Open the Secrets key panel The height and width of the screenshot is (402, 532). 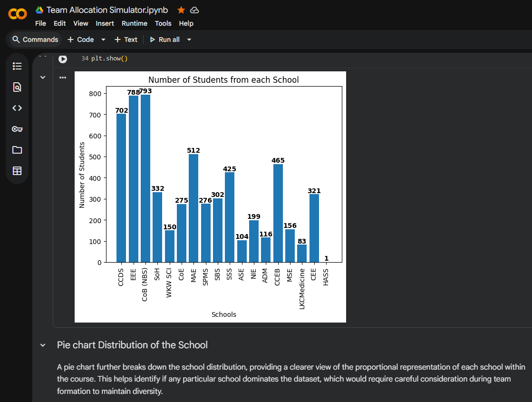[x=17, y=129]
